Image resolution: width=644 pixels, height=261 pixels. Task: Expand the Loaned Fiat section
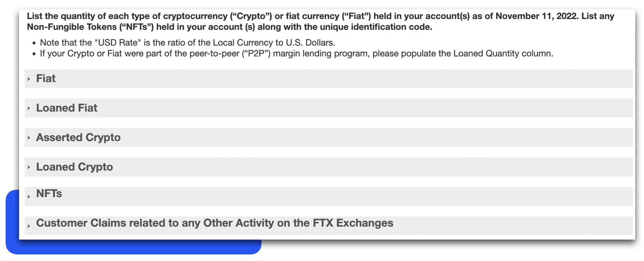pyautogui.click(x=67, y=108)
